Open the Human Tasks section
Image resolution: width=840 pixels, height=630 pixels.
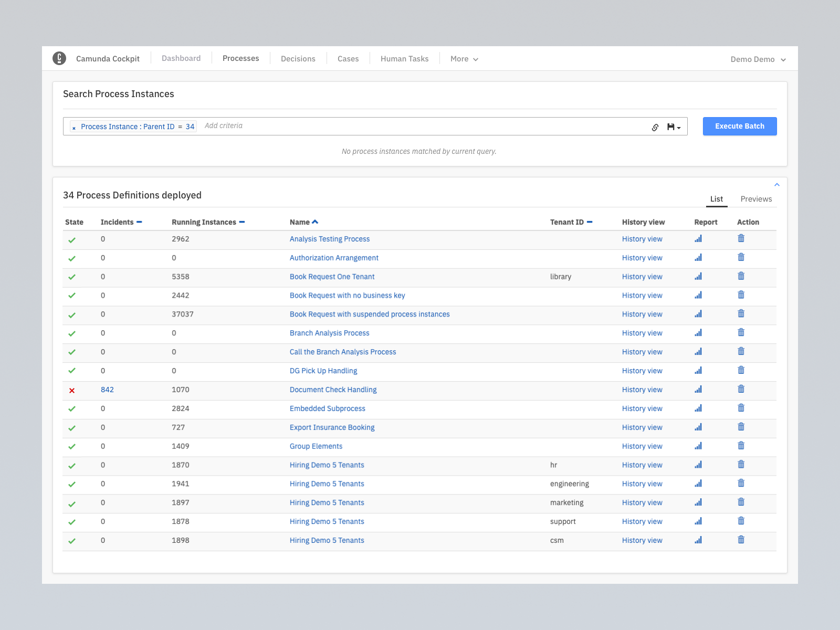pos(404,58)
